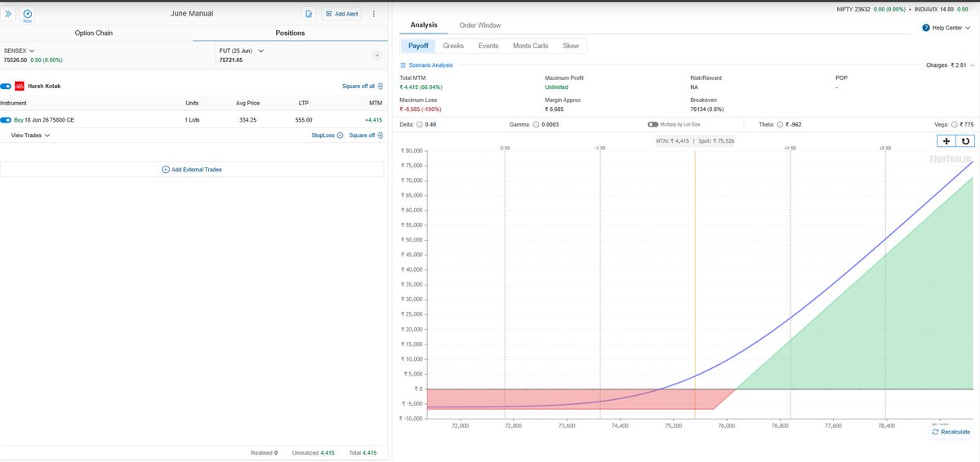Screen dimensions: 980x462
Task: Click the Delta info icon
Action: click(x=421, y=124)
